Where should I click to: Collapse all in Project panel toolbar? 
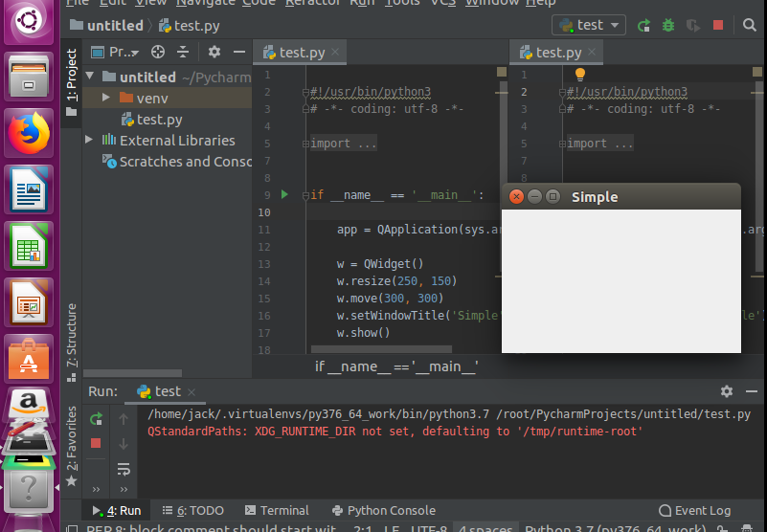(183, 52)
